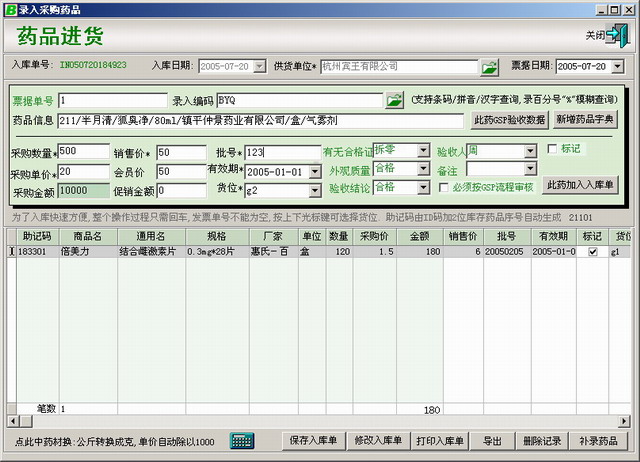The height and width of the screenshot is (462, 640).
Task: Click the keyboard unit conversion icon
Action: coord(242,441)
